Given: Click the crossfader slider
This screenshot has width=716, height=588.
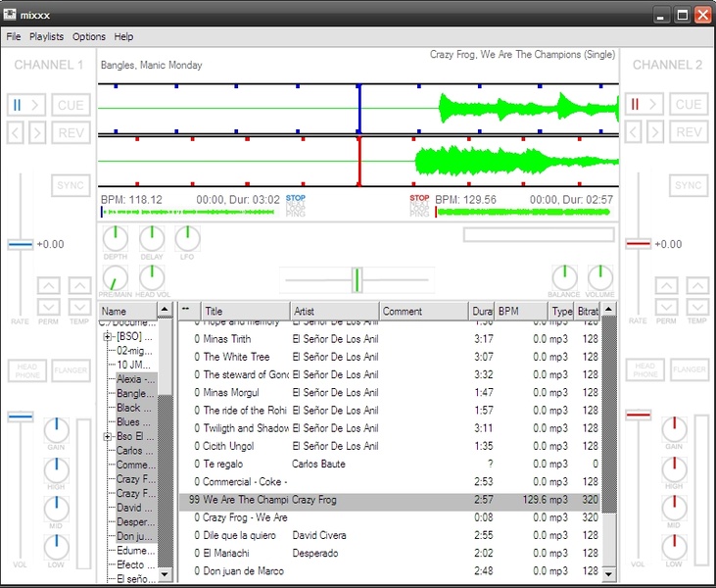Looking at the screenshot, I should coord(357,280).
